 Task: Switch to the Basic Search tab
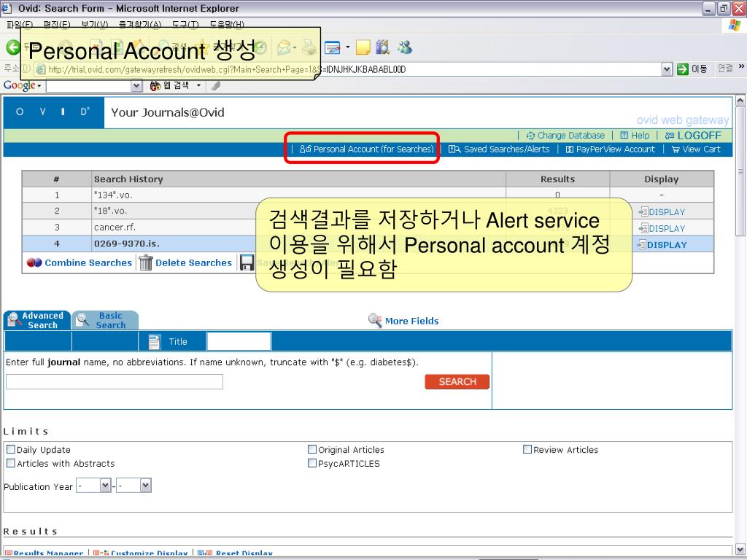(x=105, y=321)
